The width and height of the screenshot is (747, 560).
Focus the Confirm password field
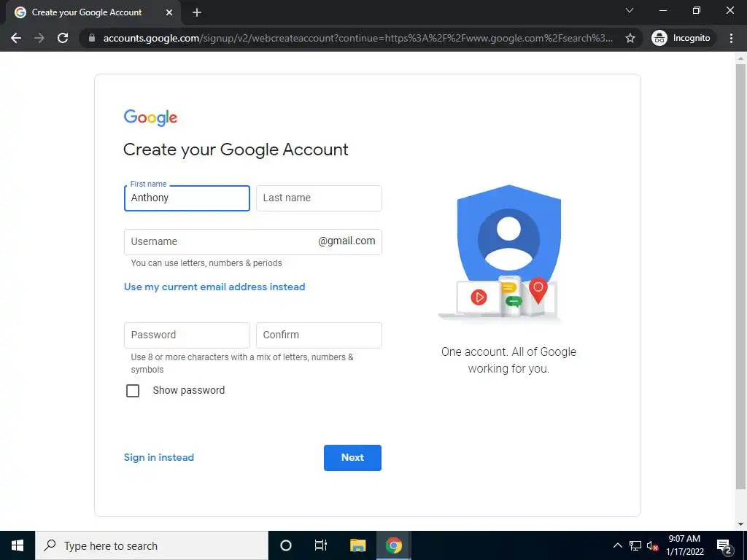(319, 335)
